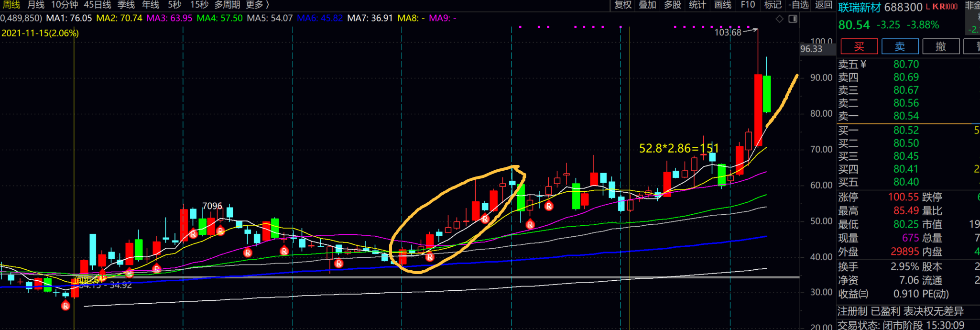Image resolution: width=980 pixels, height=330 pixels.
Task: Click the blue MA6: 45.82 indicator label
Action: point(319,18)
